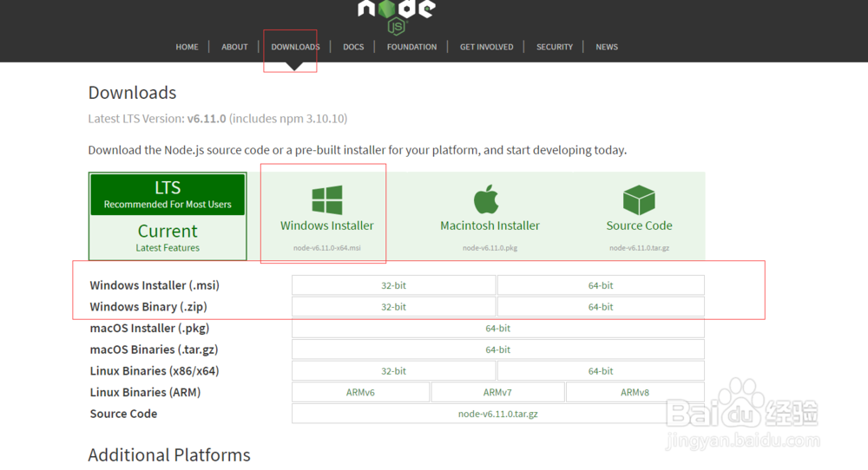The height and width of the screenshot is (470, 868).
Task: Click the Downloads page heading
Action: pos(132,92)
